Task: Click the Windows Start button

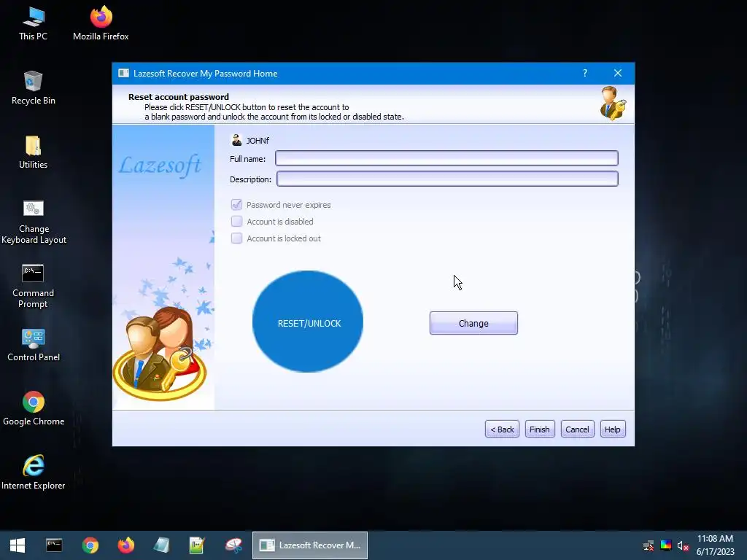Action: coord(18,545)
